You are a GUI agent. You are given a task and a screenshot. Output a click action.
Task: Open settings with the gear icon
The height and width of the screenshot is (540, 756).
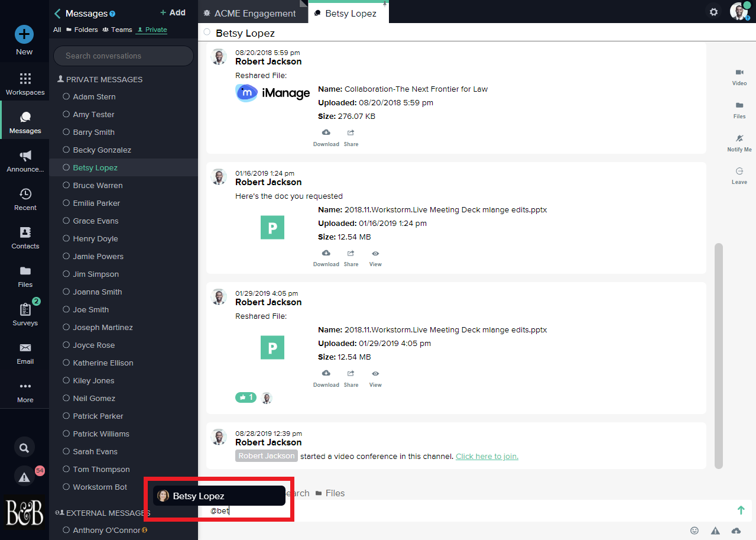coord(713,12)
